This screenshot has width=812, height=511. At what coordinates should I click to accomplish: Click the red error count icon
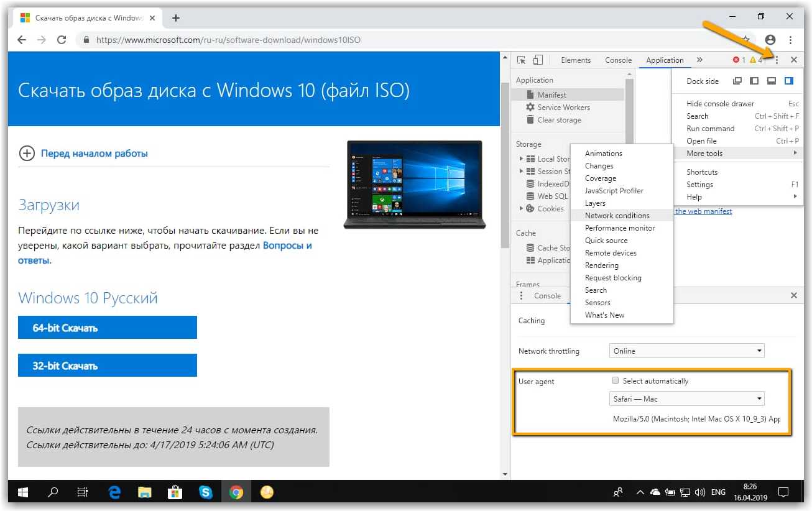coord(736,60)
